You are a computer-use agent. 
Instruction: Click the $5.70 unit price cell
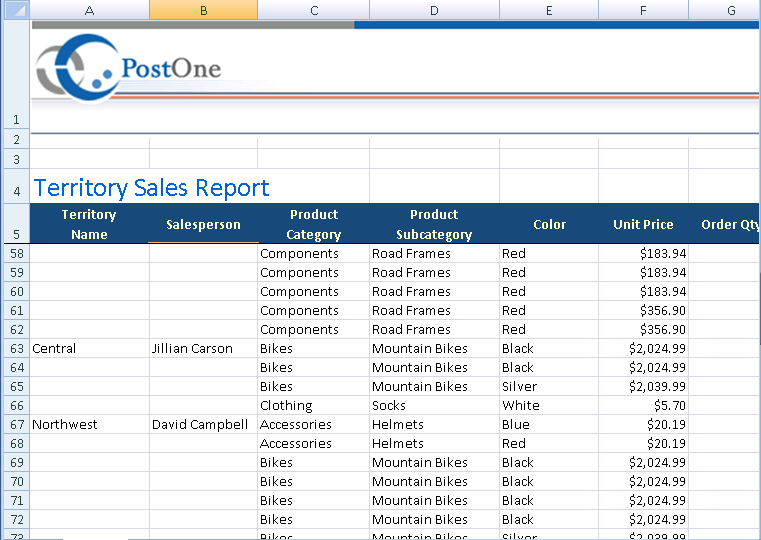point(644,406)
